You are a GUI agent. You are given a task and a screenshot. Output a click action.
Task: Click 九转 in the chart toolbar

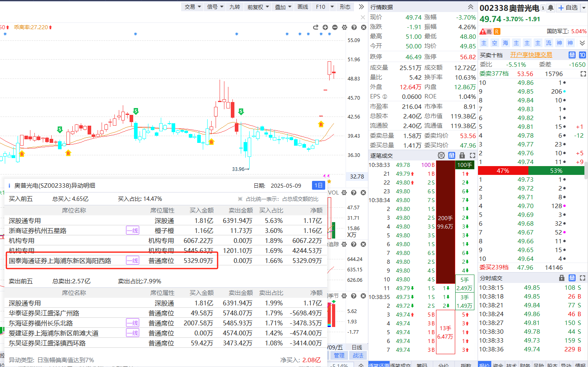point(235,7)
